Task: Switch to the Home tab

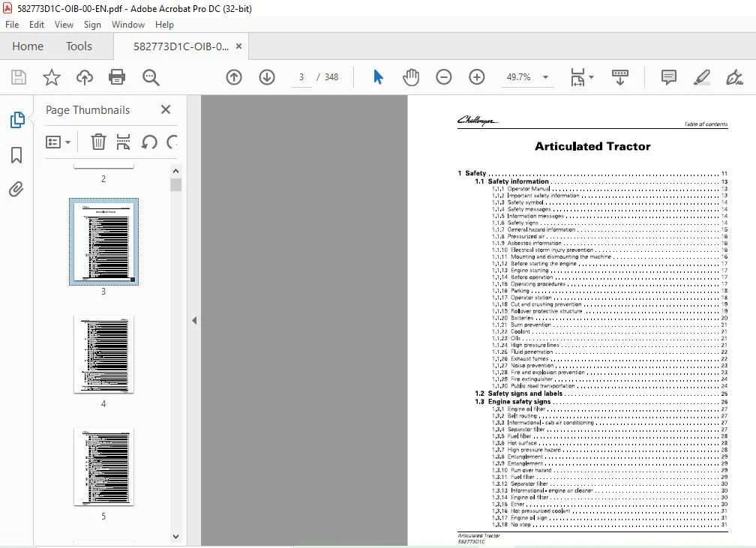Action: (28, 46)
